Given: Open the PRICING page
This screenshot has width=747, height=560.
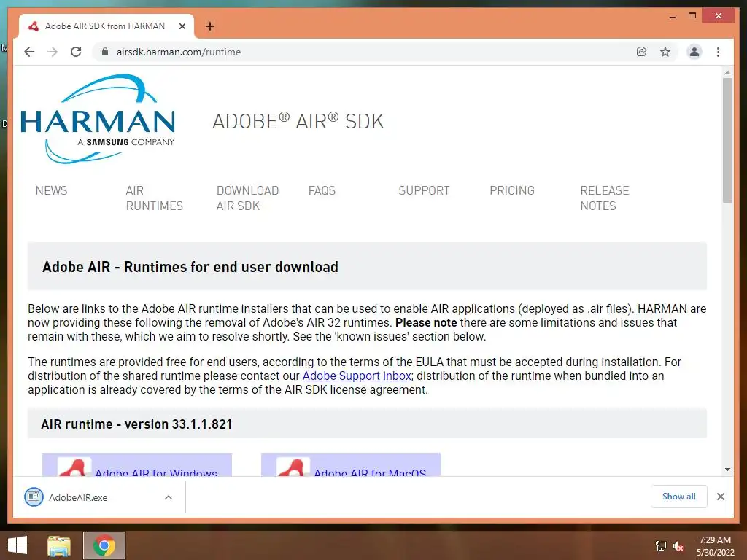Looking at the screenshot, I should [512, 190].
